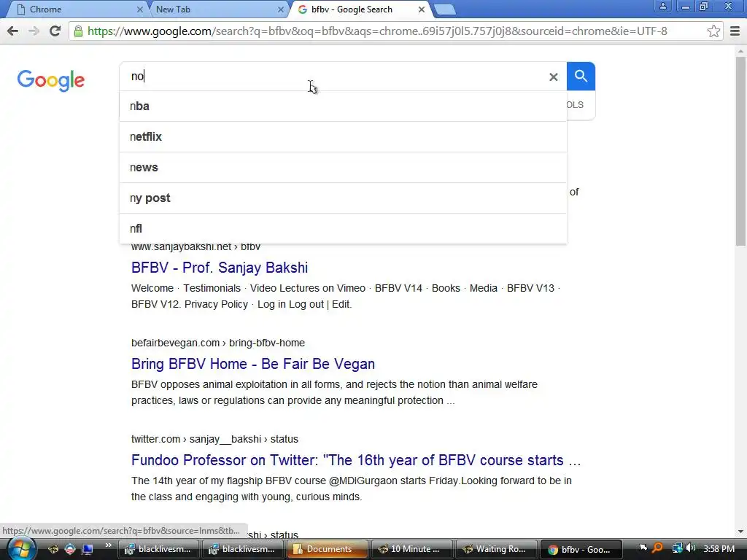Click the first quick launch icon beside Start
This screenshot has height=560, width=747.
(53, 549)
